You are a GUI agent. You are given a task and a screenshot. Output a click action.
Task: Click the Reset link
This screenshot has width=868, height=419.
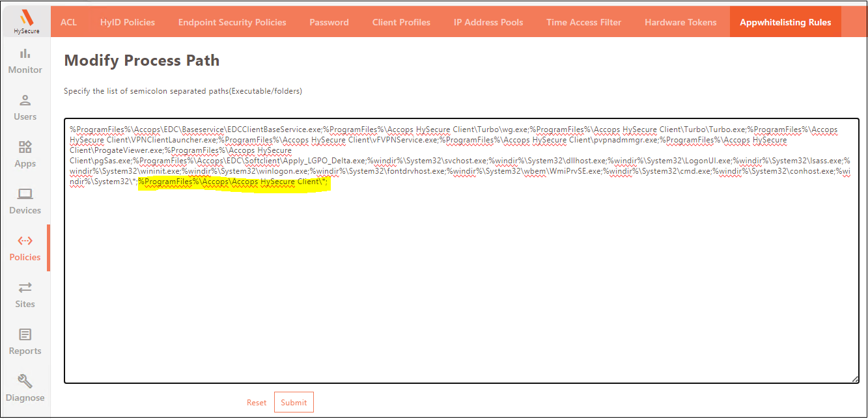coord(257,403)
